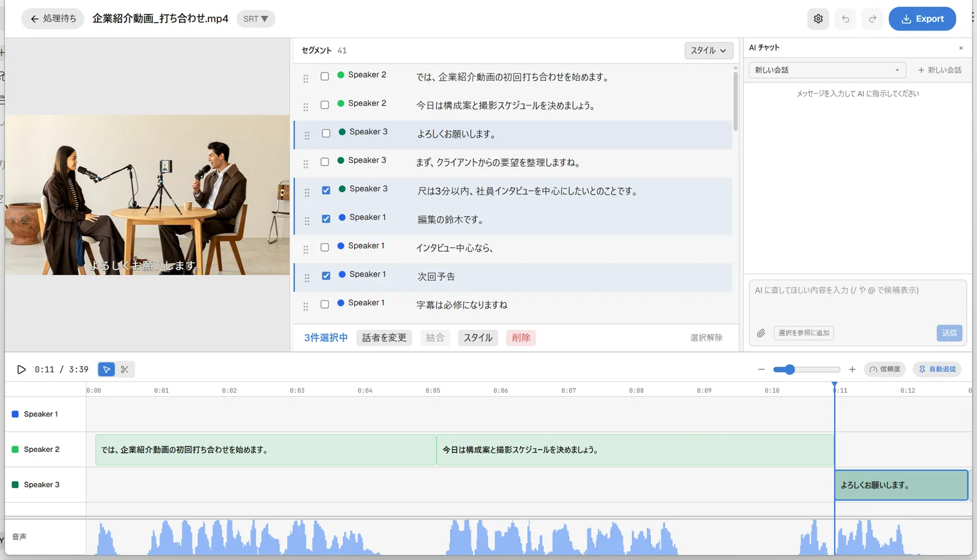Click the Speaker 2 color square in timeline
This screenshot has width=977, height=560.
pyautogui.click(x=15, y=449)
